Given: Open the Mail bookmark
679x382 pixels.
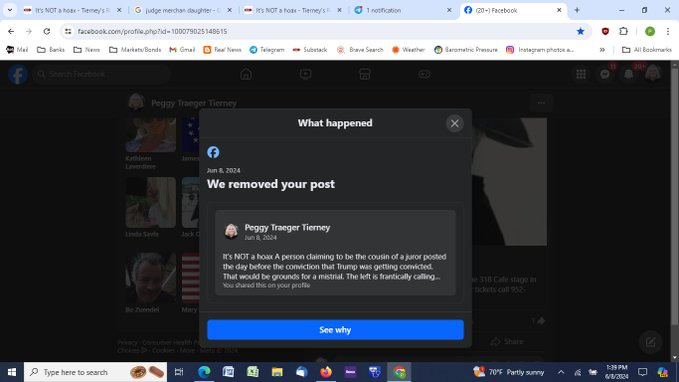Looking at the screenshot, I should point(17,50).
